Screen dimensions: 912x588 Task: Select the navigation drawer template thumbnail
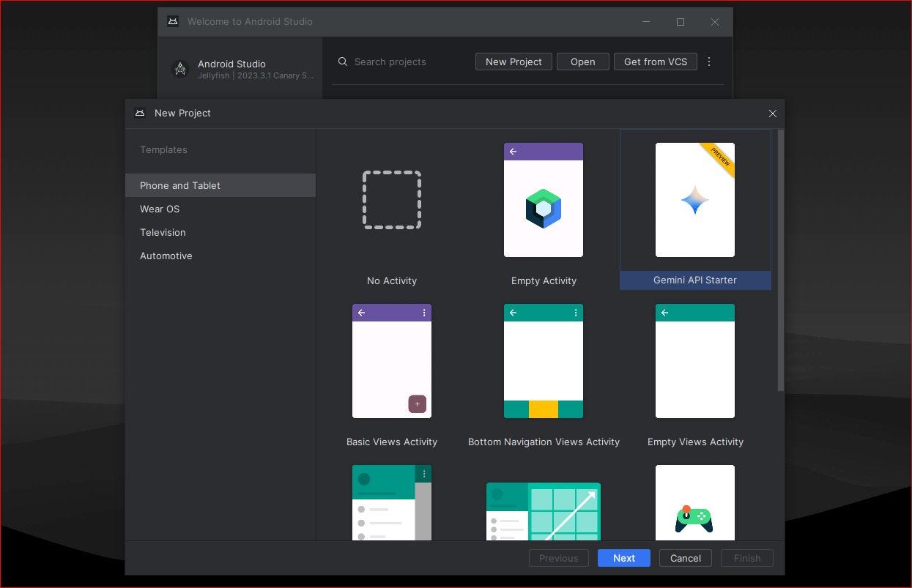click(x=392, y=502)
